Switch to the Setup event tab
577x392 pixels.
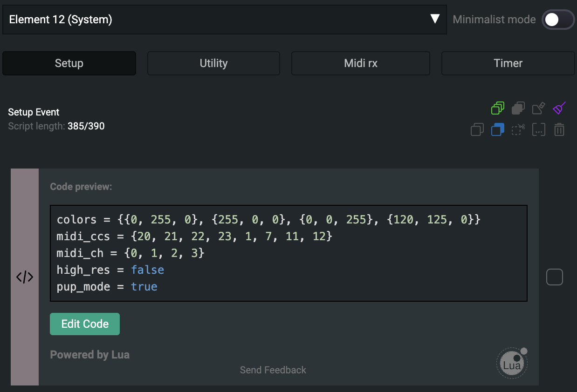[69, 63]
